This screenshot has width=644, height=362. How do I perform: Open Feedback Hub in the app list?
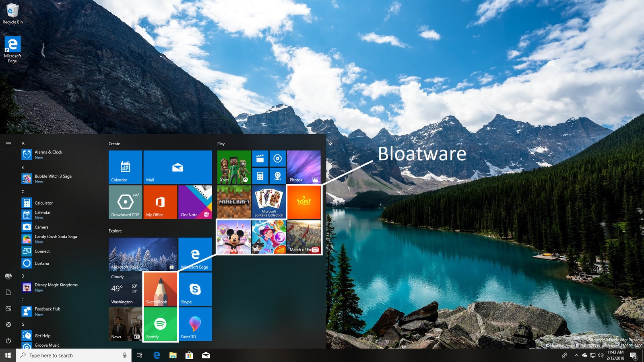point(60,311)
